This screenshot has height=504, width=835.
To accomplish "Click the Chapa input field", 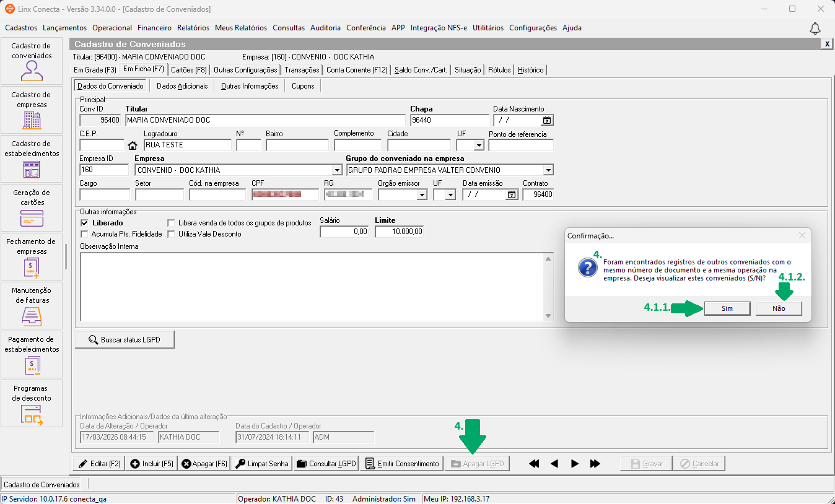I will [x=450, y=120].
